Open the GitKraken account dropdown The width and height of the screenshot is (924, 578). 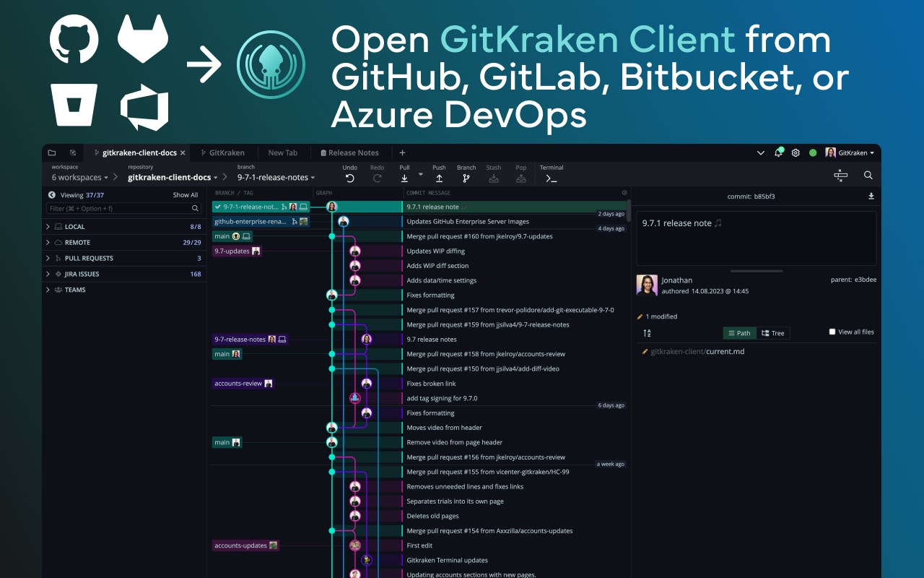click(x=852, y=152)
